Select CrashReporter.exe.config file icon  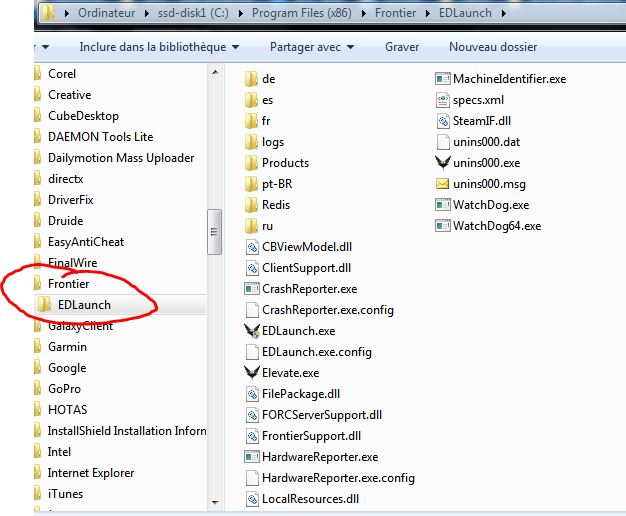pos(252,310)
